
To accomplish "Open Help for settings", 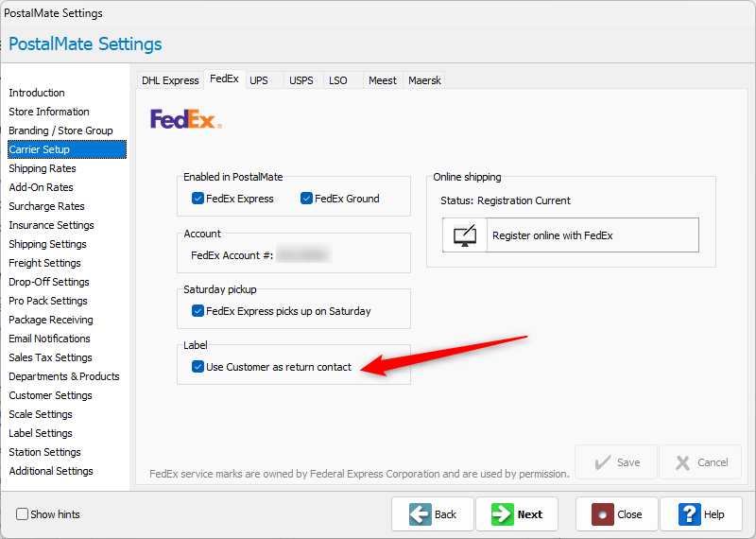I will click(x=701, y=514).
